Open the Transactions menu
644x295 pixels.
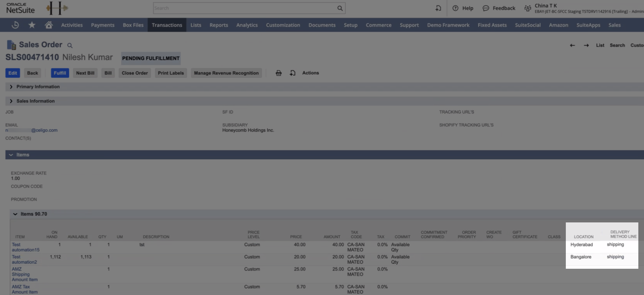click(x=167, y=25)
